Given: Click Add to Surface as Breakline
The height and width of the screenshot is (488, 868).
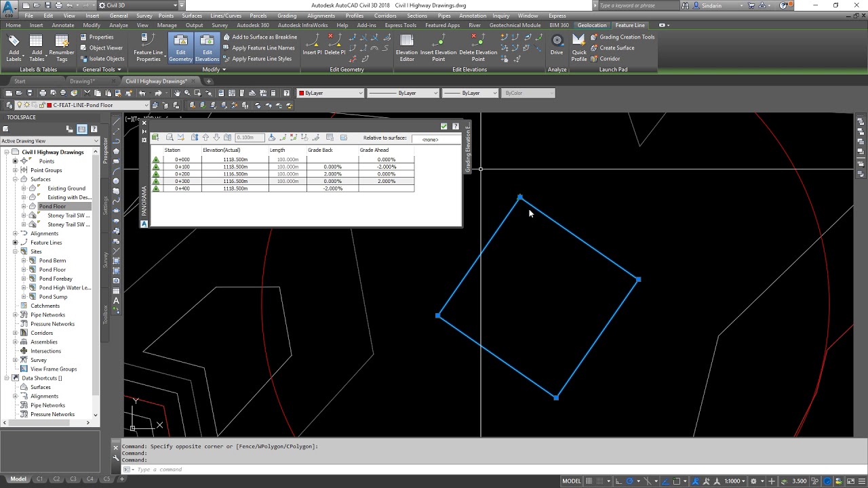Looking at the screenshot, I should click(260, 37).
